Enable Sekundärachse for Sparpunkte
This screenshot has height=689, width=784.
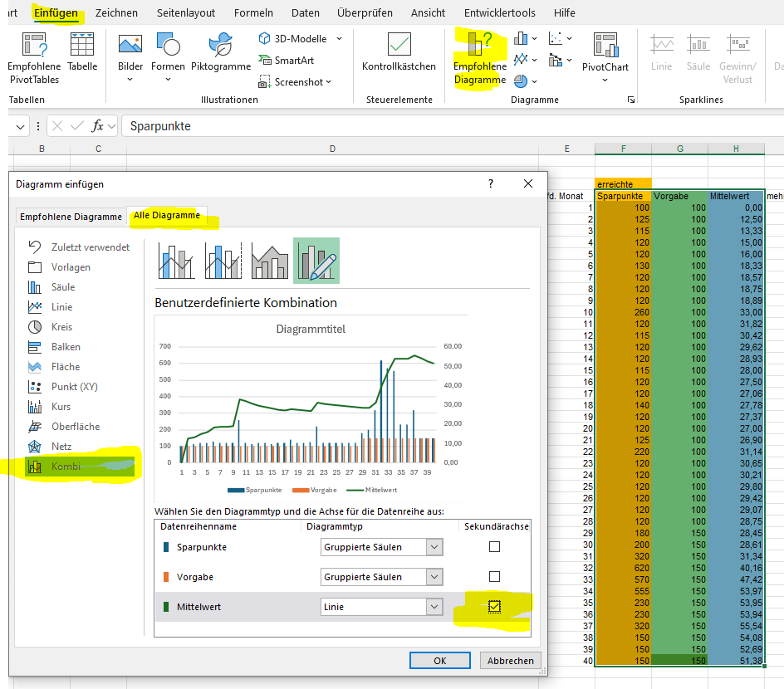point(494,547)
